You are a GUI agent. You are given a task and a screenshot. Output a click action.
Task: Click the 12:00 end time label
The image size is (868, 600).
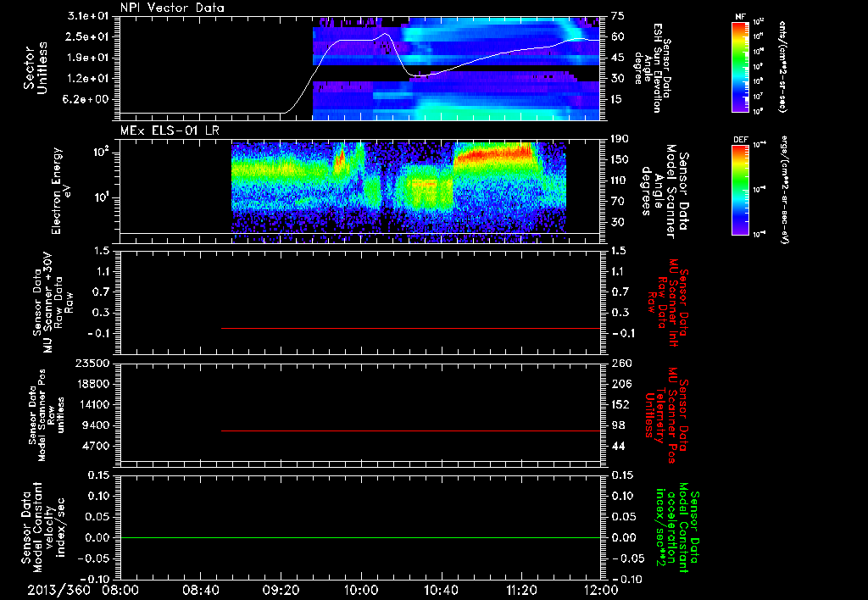tap(601, 590)
